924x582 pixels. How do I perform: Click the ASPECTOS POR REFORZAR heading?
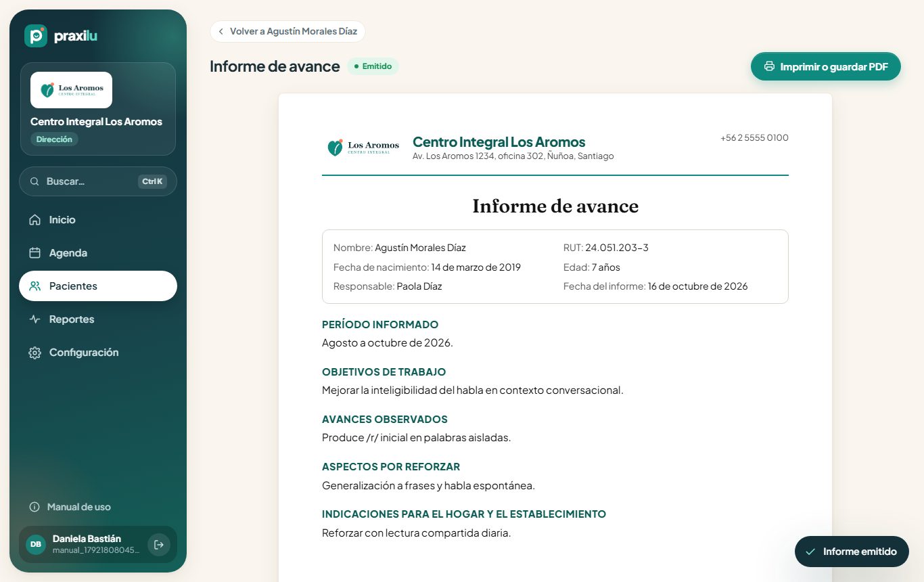point(391,467)
